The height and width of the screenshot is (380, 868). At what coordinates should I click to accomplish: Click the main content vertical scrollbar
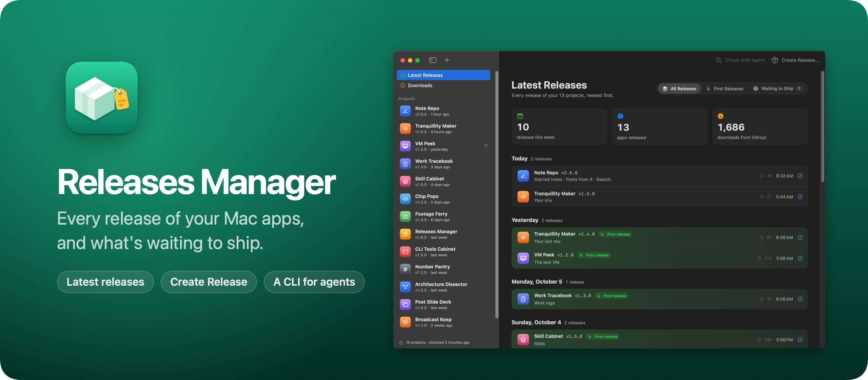(823, 127)
